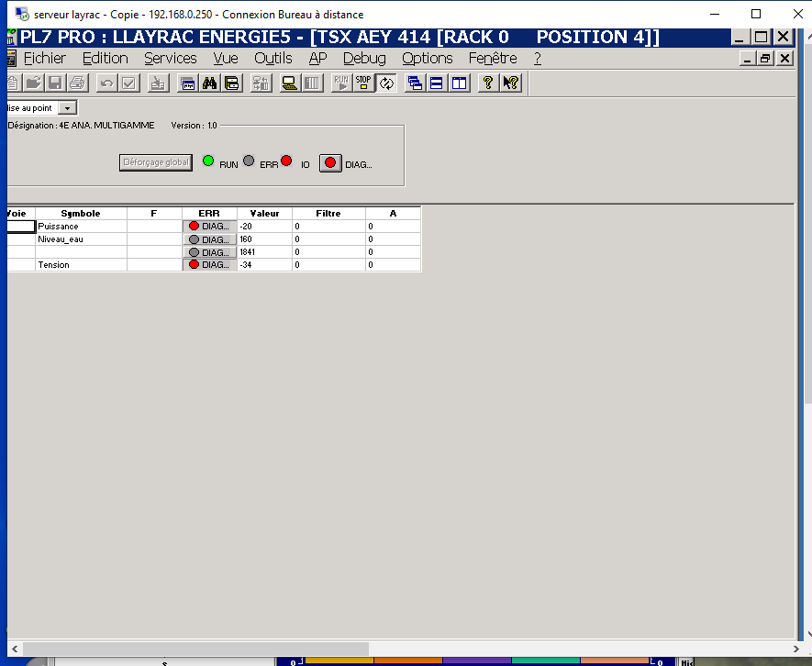Screen dimensions: 812x666
Task: Click the Validate checkmark toolbar icon
Action: 129,83
